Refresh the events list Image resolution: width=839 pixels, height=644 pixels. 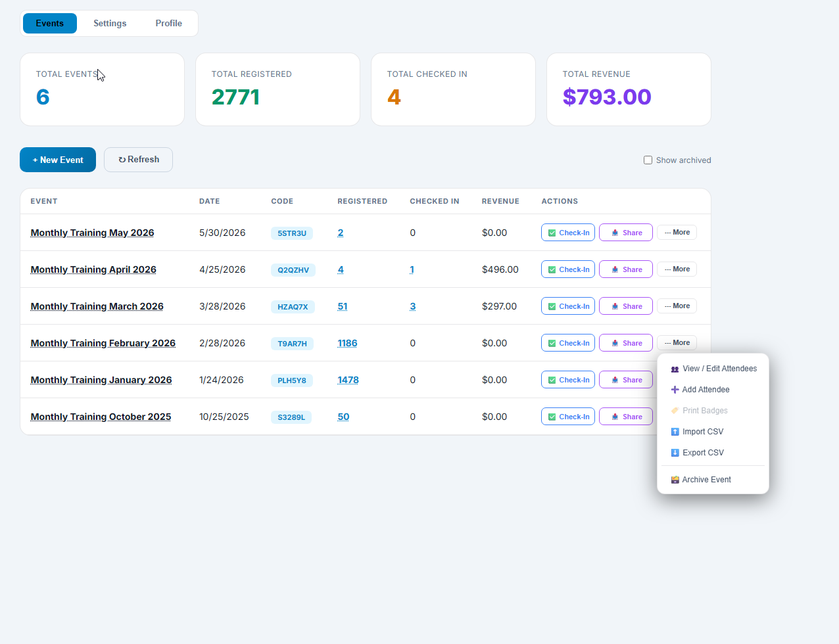pos(138,160)
